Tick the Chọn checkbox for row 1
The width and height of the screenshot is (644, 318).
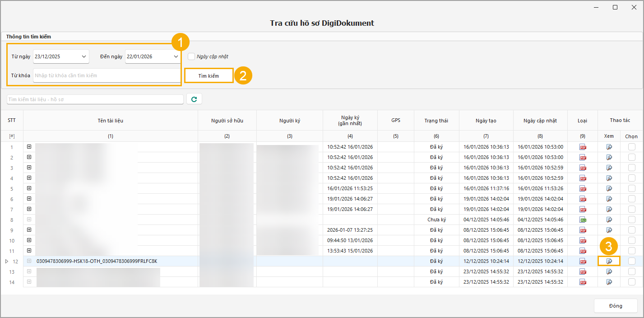pos(632,147)
